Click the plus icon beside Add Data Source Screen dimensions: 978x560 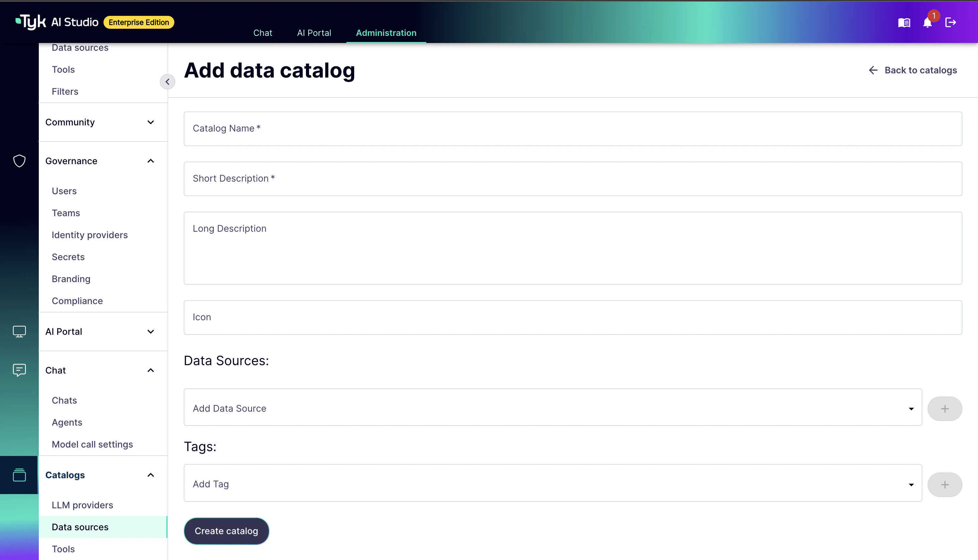pos(945,408)
